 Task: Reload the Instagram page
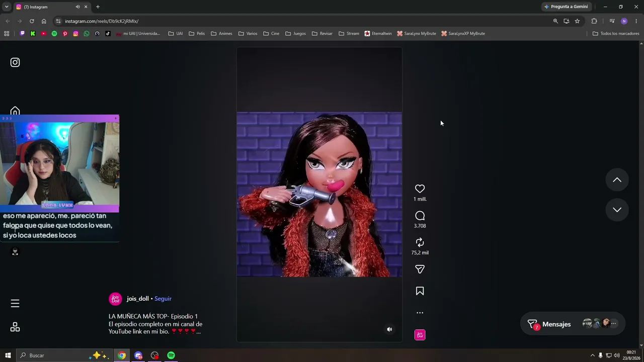click(32, 21)
